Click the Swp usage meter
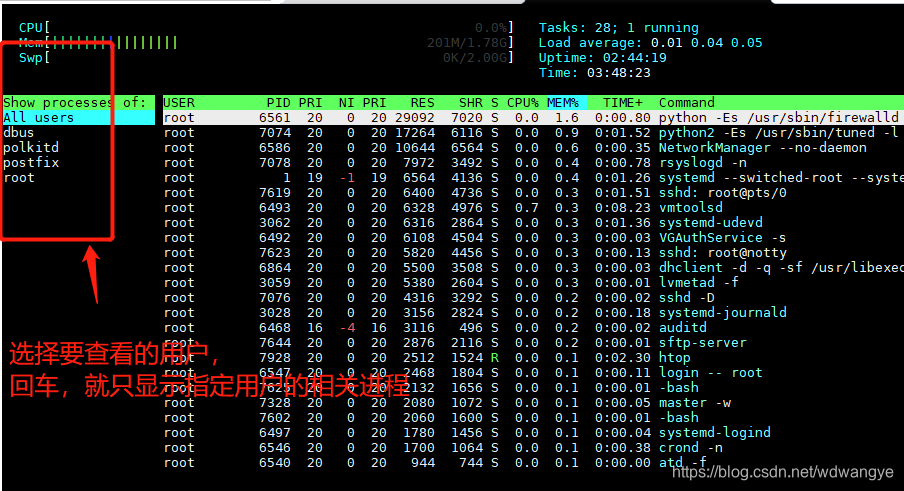The image size is (904, 491). tap(266, 58)
